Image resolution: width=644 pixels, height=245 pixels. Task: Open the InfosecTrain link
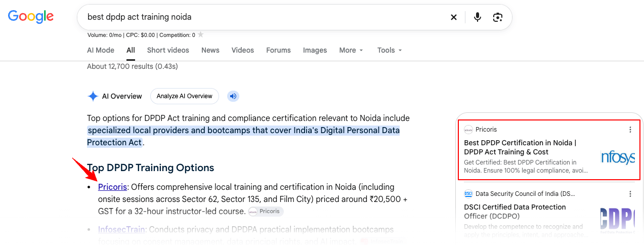click(x=121, y=229)
